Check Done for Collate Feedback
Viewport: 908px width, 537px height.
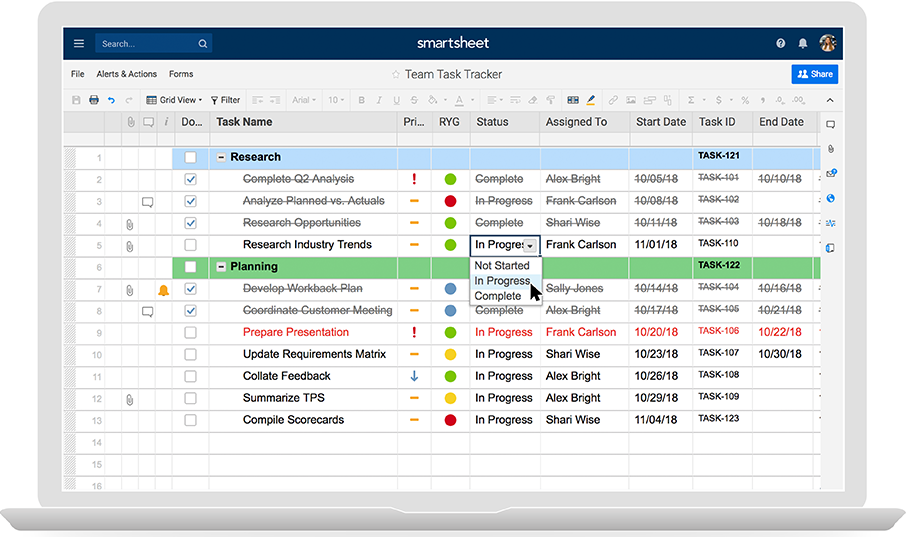pos(190,377)
